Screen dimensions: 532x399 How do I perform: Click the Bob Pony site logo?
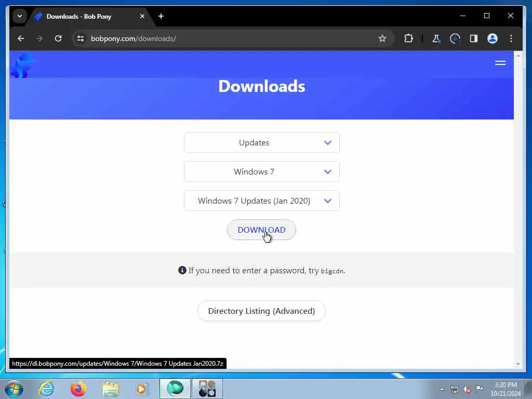[22, 65]
